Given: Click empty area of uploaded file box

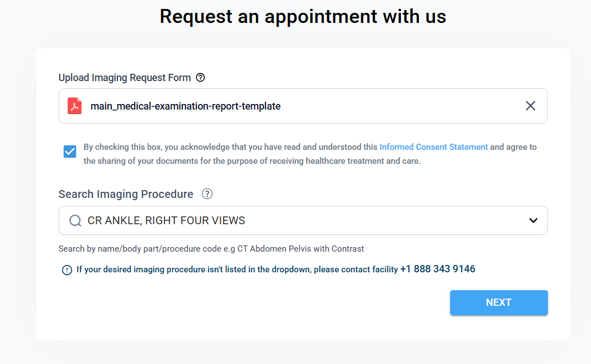Looking at the screenshot, I should (403, 106).
